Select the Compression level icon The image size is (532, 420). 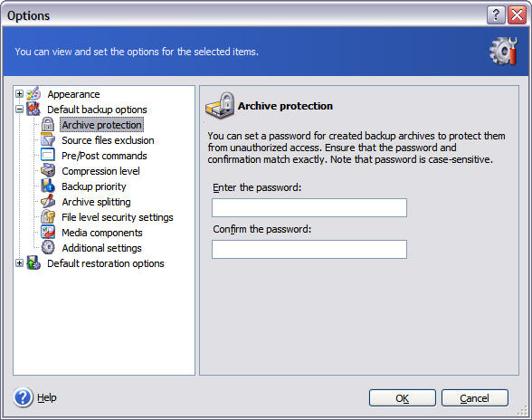tap(48, 171)
